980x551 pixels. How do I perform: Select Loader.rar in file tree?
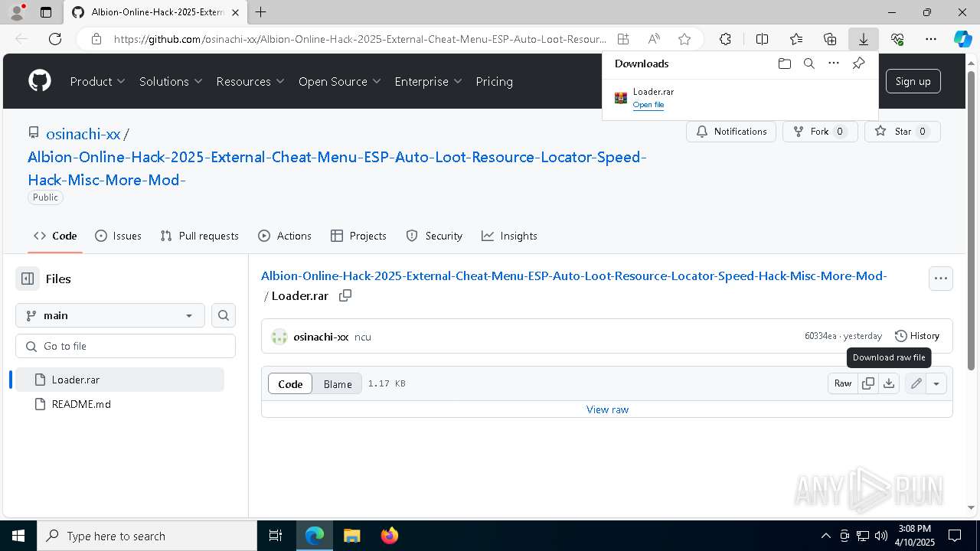pyautogui.click(x=118, y=380)
